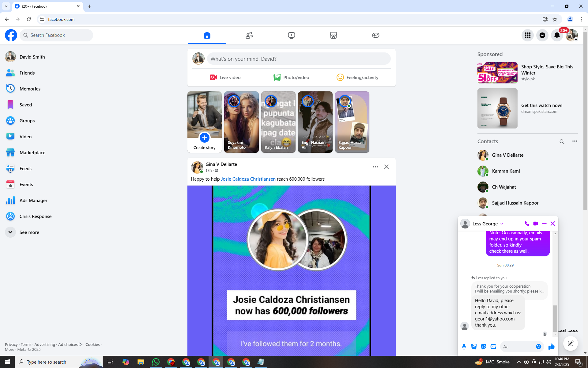The image size is (588, 368).
Task: Open Less George chat settings dropdown
Action: tap(502, 224)
